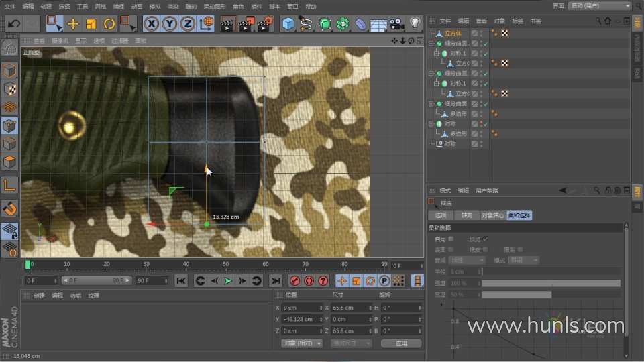Image resolution: width=644 pixels, height=362 pixels.
Task: Toggle X axis lock
Action: pyautogui.click(x=152, y=24)
